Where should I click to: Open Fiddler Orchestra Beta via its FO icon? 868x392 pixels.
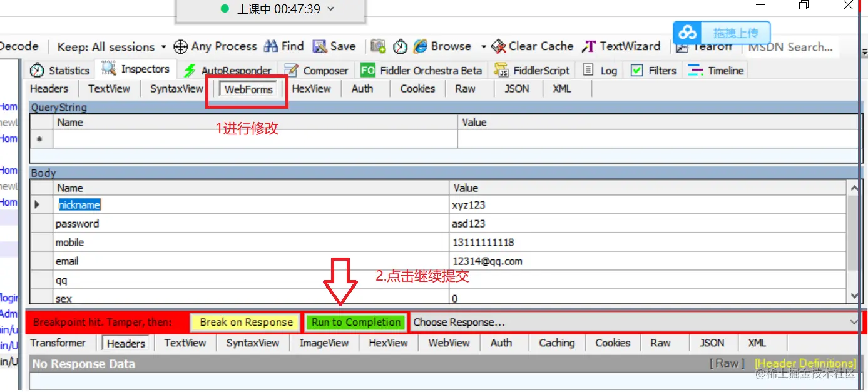pyautogui.click(x=368, y=70)
